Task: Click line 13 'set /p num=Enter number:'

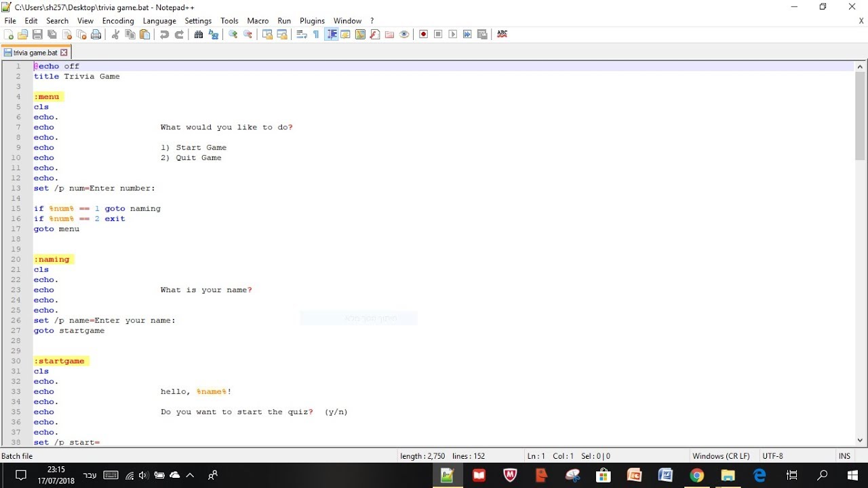Action: coord(94,188)
